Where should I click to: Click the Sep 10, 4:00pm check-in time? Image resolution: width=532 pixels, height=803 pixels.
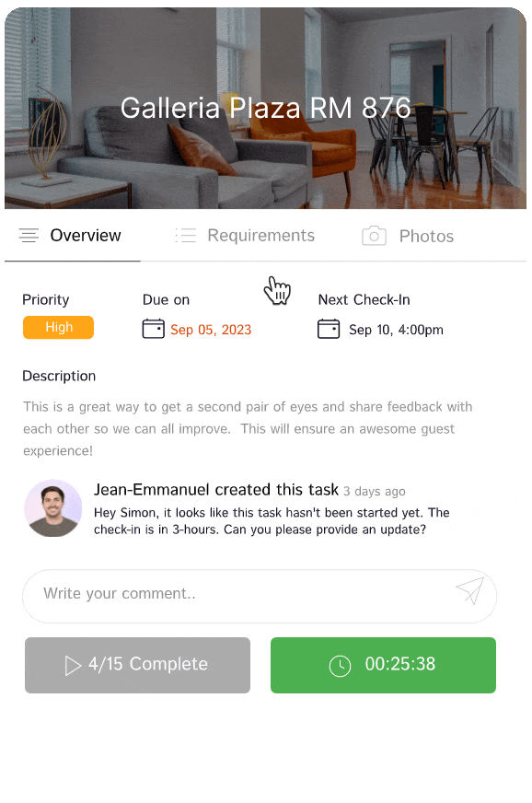[397, 330]
